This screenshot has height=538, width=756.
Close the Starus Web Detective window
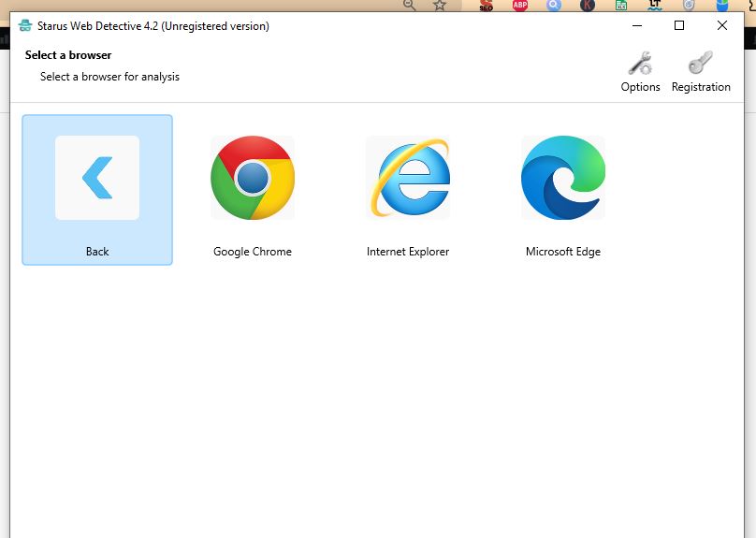click(x=721, y=25)
